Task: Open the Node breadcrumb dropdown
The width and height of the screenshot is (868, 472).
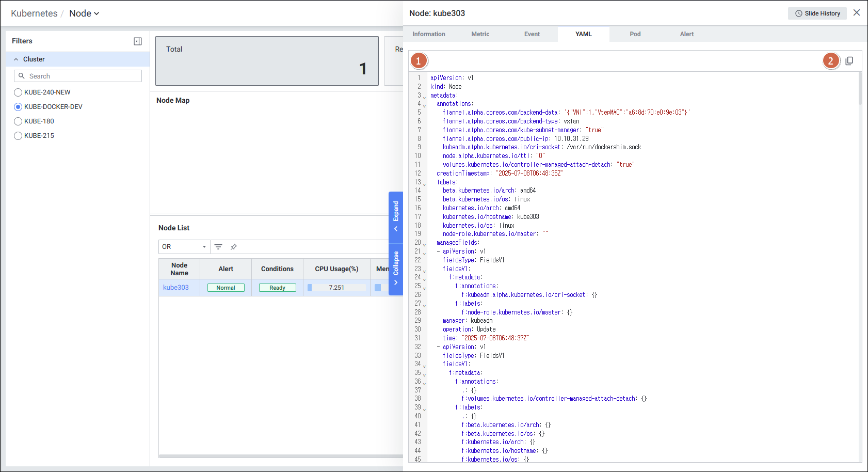Action: click(x=84, y=13)
